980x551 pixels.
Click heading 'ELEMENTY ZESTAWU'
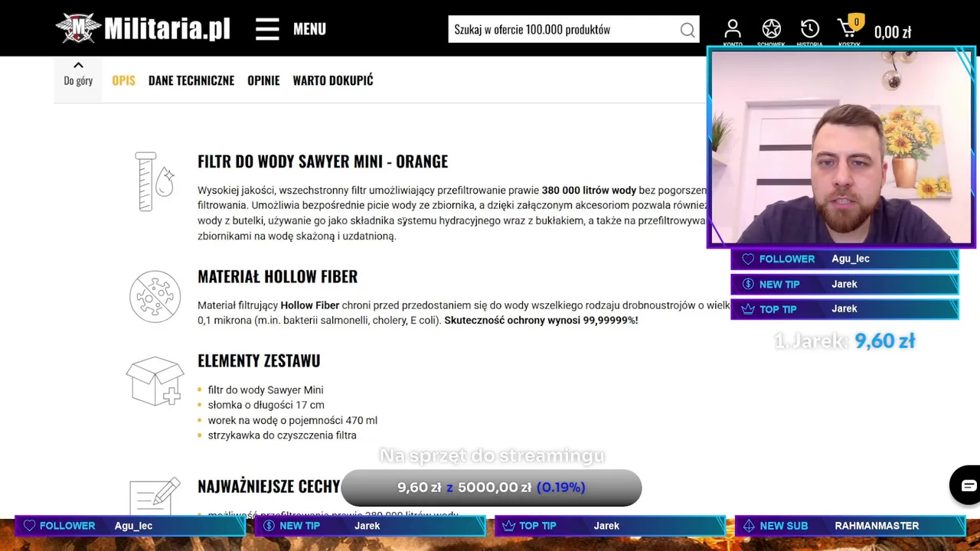259,360
